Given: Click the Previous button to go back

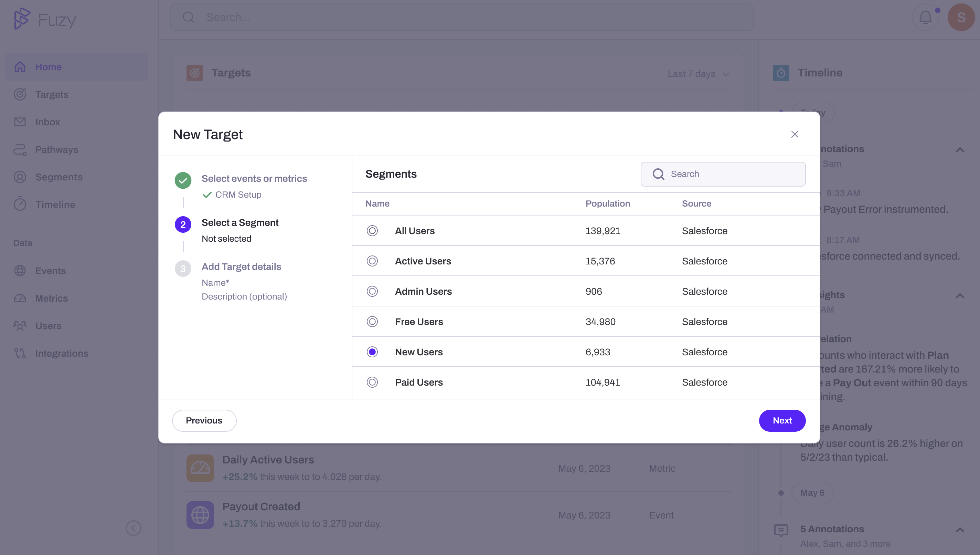Looking at the screenshot, I should [x=204, y=420].
